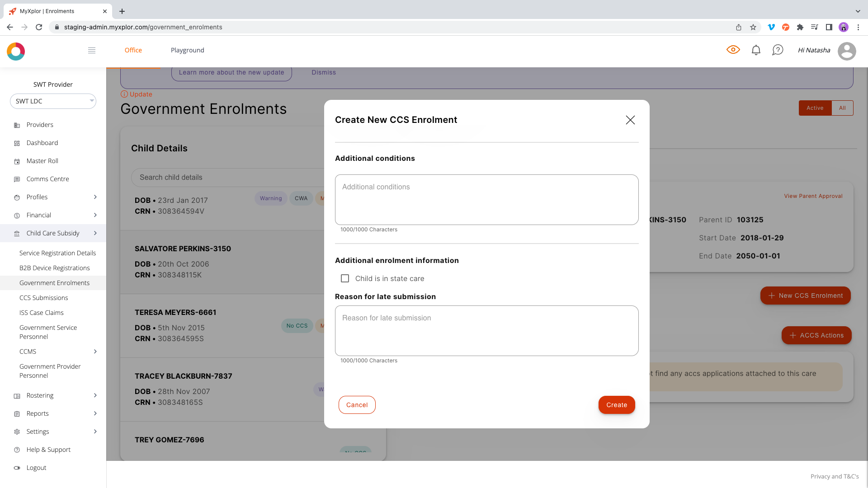Bookmark this page with star icon
Viewport: 868px width, 488px height.
pyautogui.click(x=753, y=27)
